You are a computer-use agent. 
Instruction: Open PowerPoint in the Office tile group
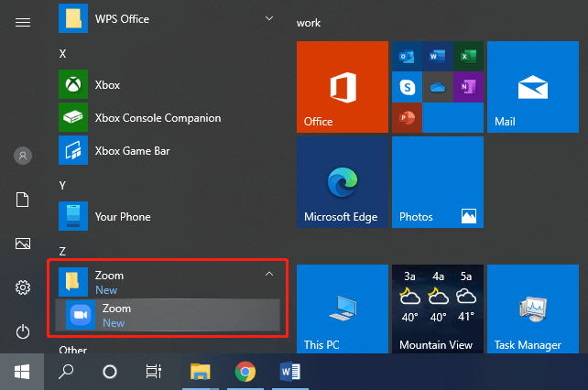click(x=407, y=118)
